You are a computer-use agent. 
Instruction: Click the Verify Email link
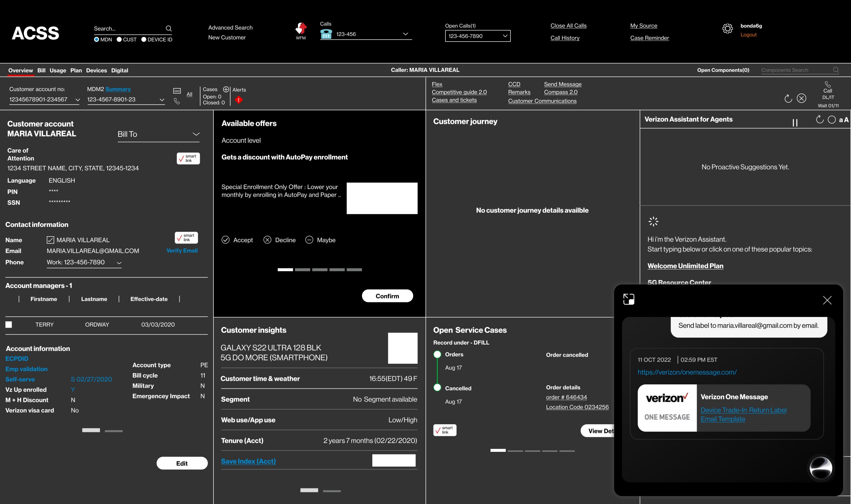pyautogui.click(x=182, y=251)
